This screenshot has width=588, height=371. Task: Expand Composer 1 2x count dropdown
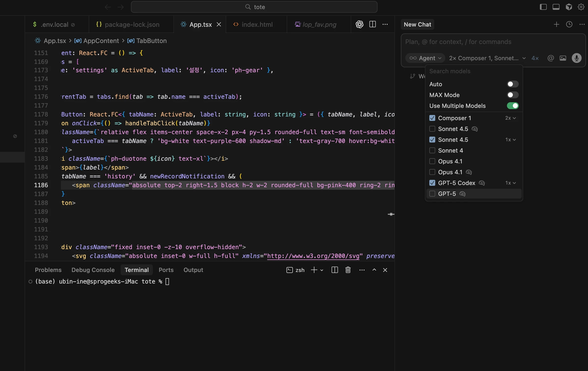[510, 118]
